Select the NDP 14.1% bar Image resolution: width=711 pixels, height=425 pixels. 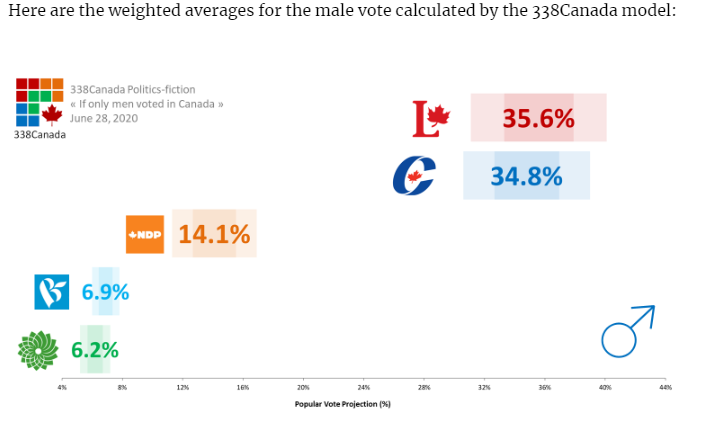pyautogui.click(x=214, y=233)
